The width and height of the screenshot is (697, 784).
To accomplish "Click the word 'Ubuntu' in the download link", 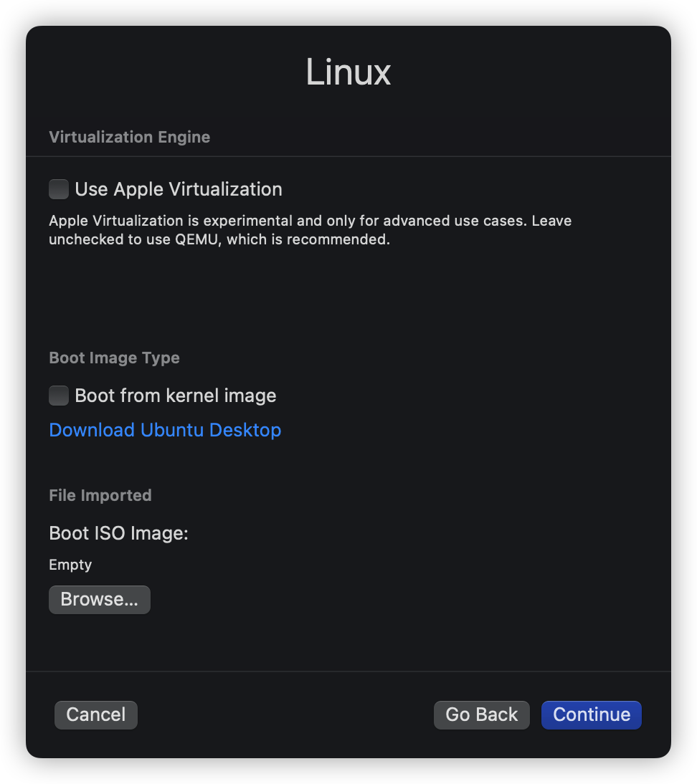I will (171, 430).
